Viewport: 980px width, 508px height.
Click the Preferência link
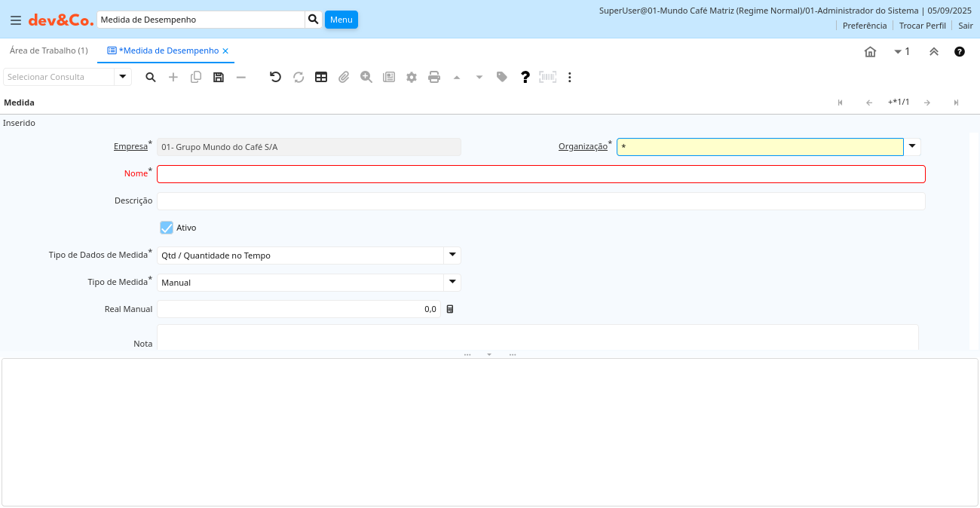[x=864, y=26]
